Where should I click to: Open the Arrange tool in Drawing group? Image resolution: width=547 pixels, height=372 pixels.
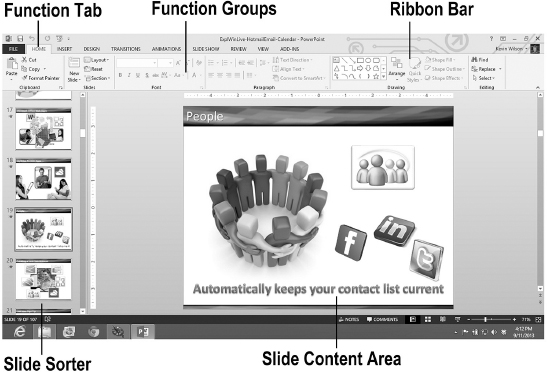397,67
